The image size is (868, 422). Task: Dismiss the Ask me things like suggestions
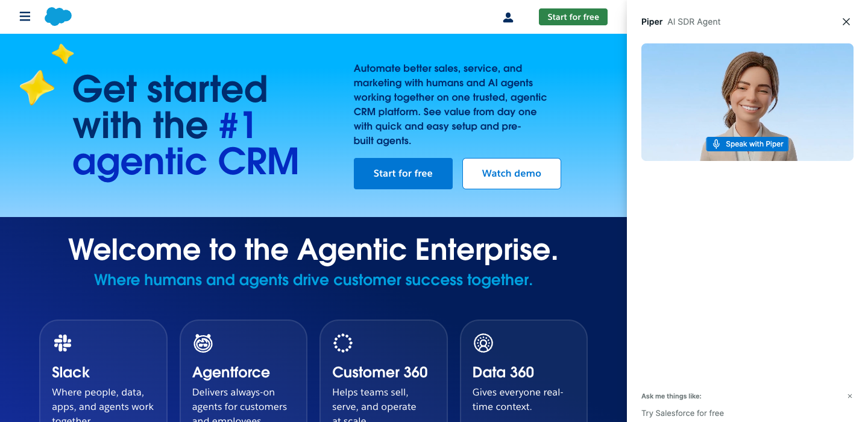850,396
